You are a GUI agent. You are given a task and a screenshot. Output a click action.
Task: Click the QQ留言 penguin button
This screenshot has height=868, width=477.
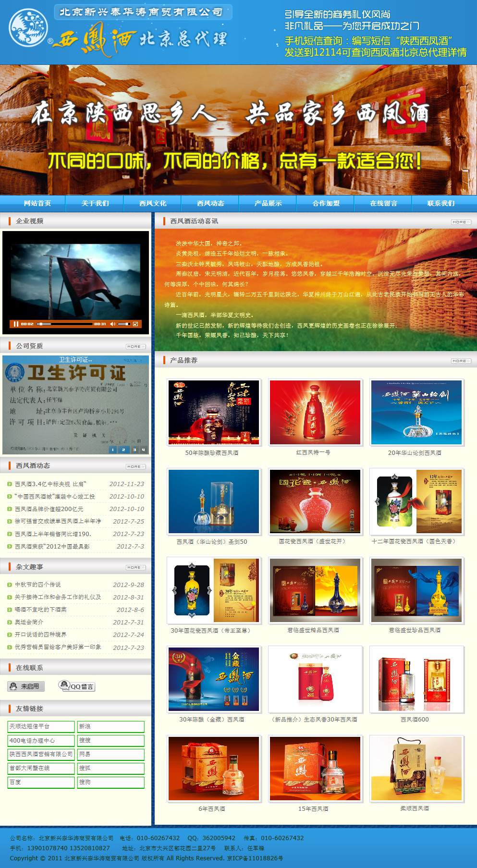point(77,686)
